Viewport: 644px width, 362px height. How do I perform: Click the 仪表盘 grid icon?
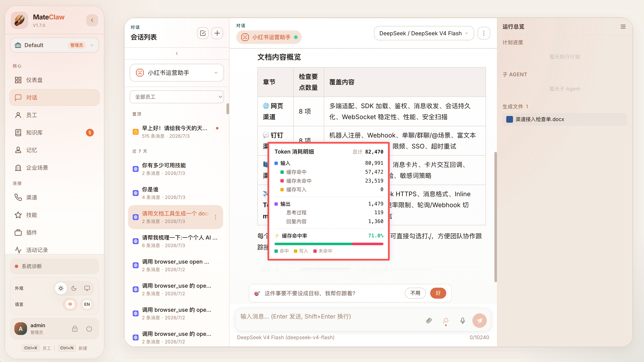click(18, 80)
